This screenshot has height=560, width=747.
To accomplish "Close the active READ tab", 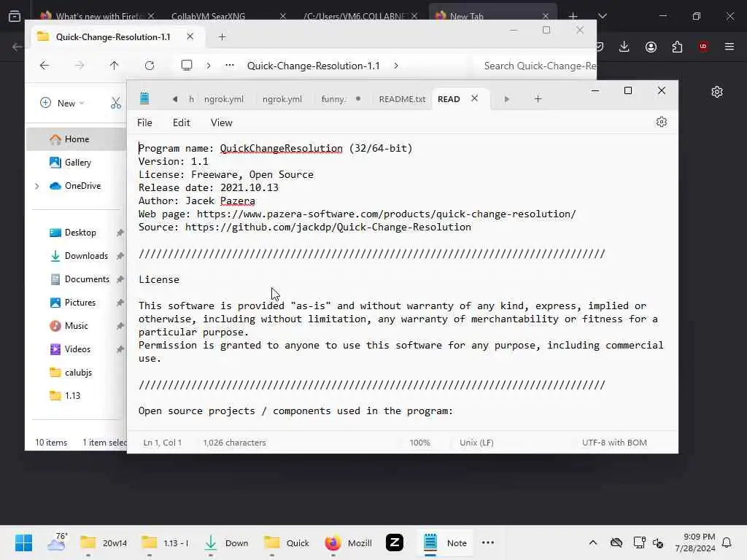I will pos(474,98).
